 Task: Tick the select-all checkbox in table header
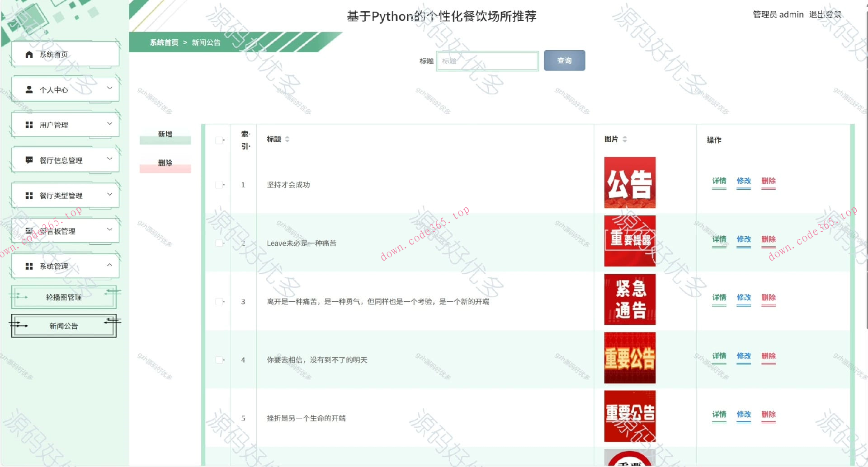(x=219, y=140)
